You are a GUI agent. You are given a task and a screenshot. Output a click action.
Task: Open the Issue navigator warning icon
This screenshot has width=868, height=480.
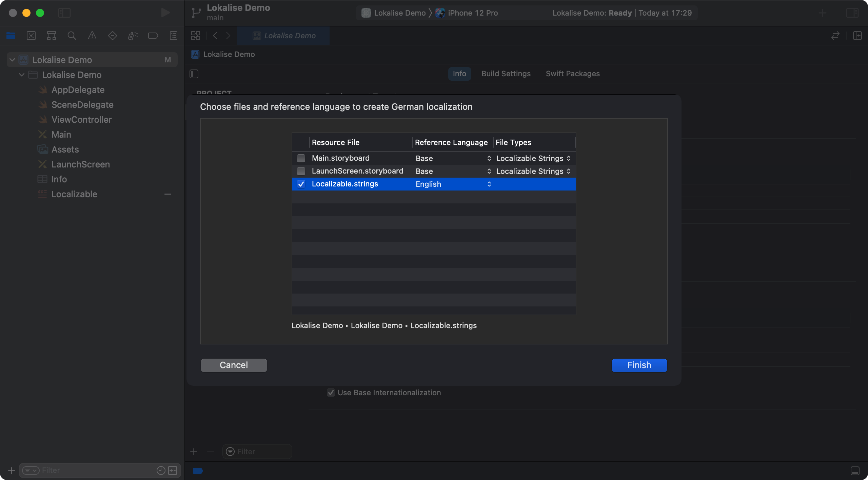pyautogui.click(x=92, y=36)
